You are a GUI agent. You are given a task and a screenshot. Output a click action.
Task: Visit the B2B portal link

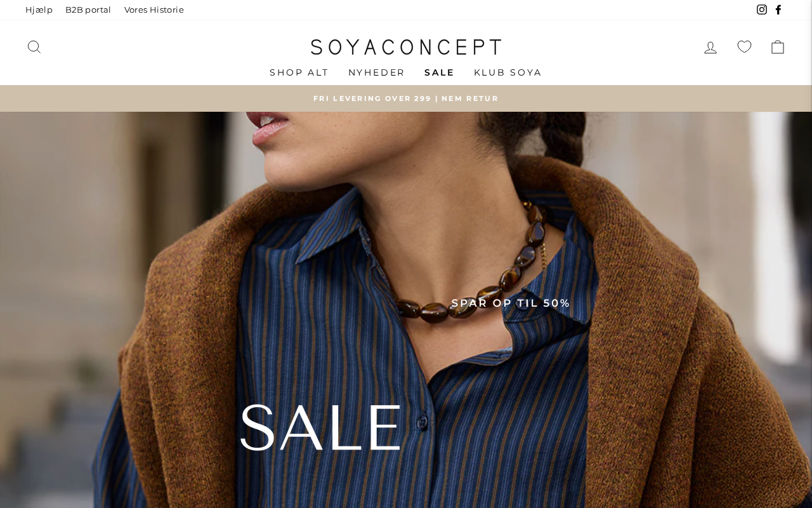88,10
